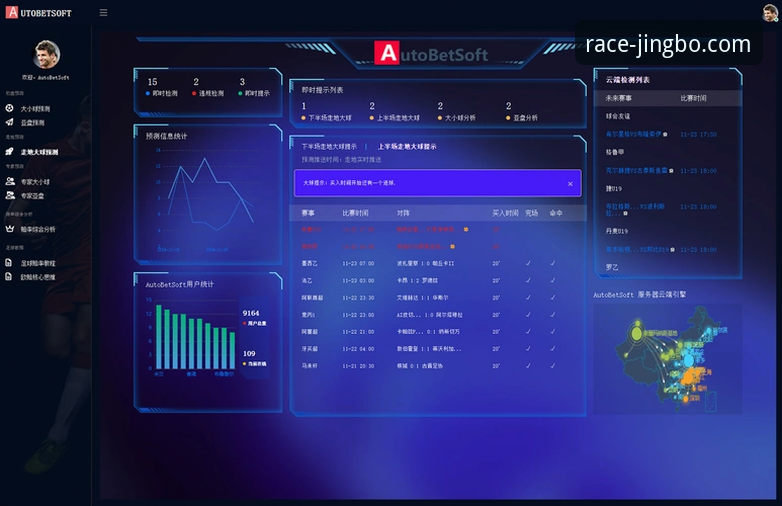Select the 球会友谊 league label
Screen dimensions: 782x506
click(x=617, y=116)
